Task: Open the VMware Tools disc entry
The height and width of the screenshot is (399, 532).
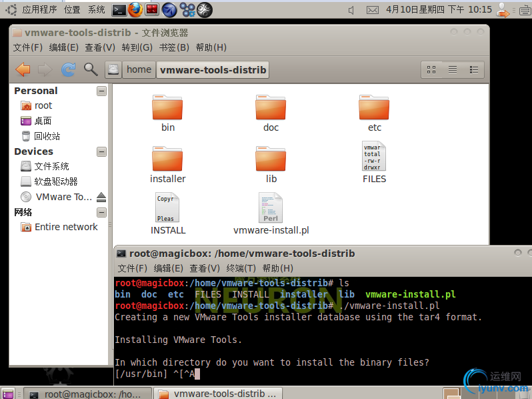Action: 56,197
